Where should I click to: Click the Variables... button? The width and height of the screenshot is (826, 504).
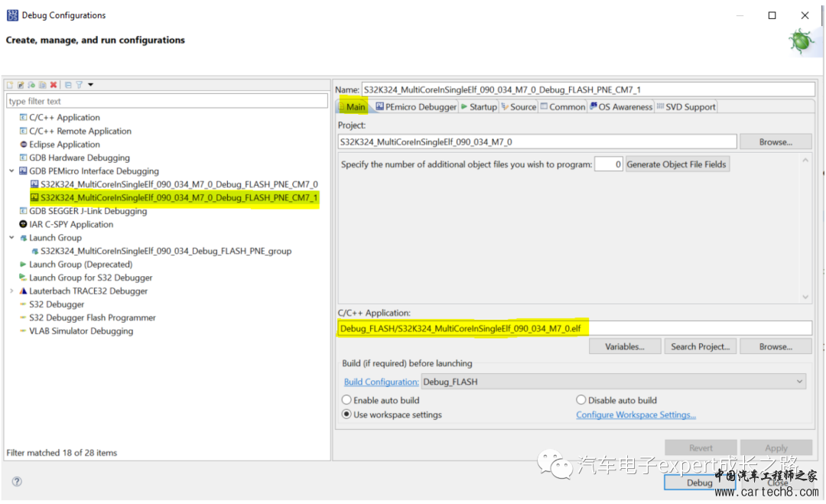point(624,346)
